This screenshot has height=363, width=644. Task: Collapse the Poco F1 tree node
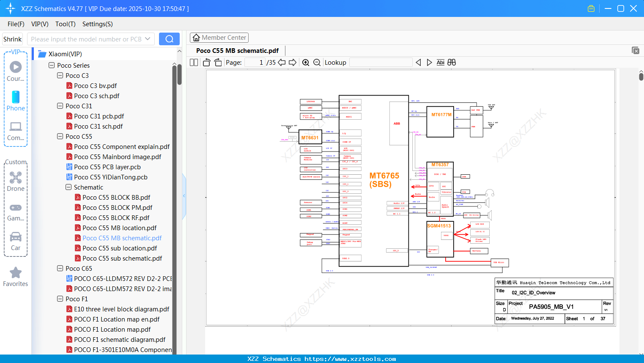click(60, 299)
